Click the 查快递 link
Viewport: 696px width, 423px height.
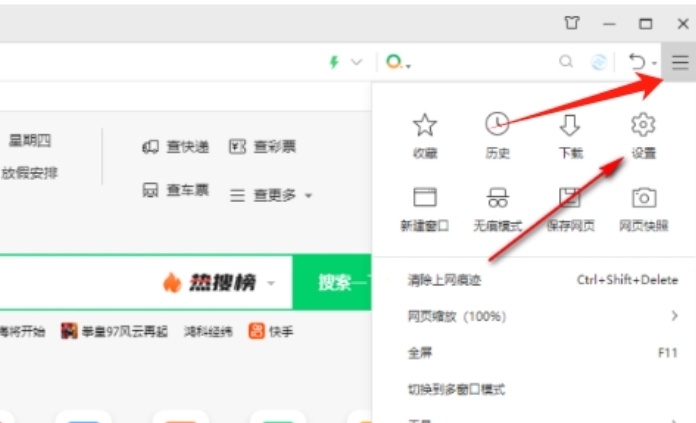point(176,147)
